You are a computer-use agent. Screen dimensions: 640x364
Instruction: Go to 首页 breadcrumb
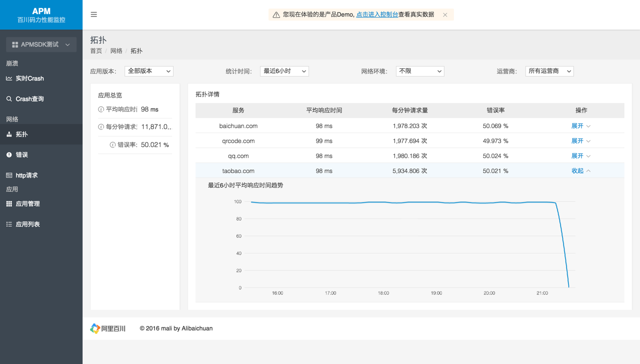point(96,51)
